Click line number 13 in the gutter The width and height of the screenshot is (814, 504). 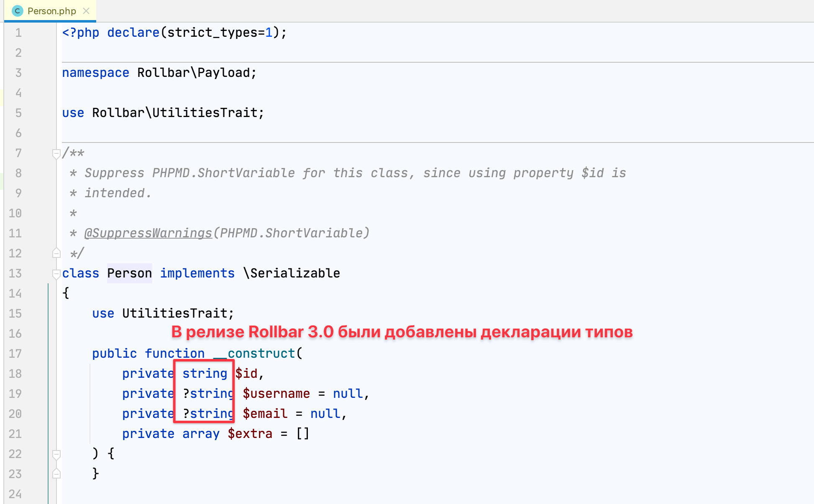coord(15,273)
